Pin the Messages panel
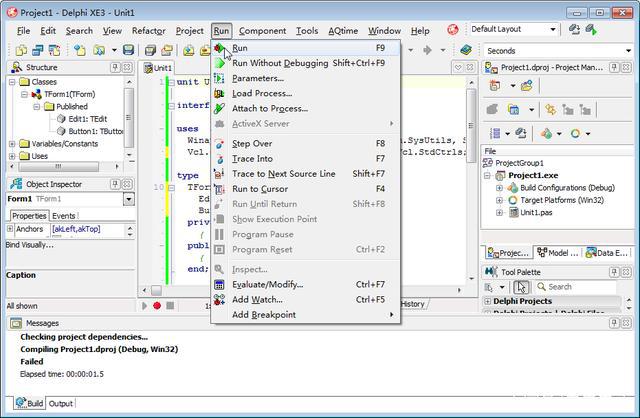This screenshot has height=418, width=640. (614, 323)
